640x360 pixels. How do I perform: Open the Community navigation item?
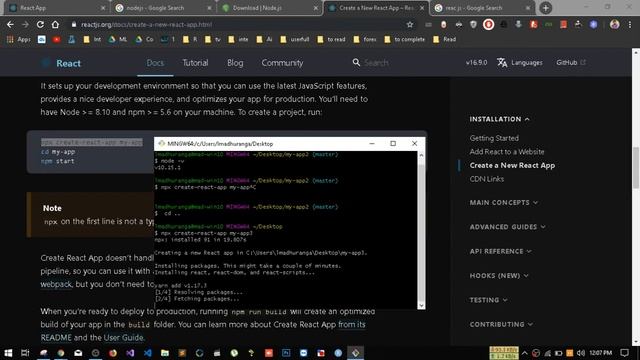282,63
